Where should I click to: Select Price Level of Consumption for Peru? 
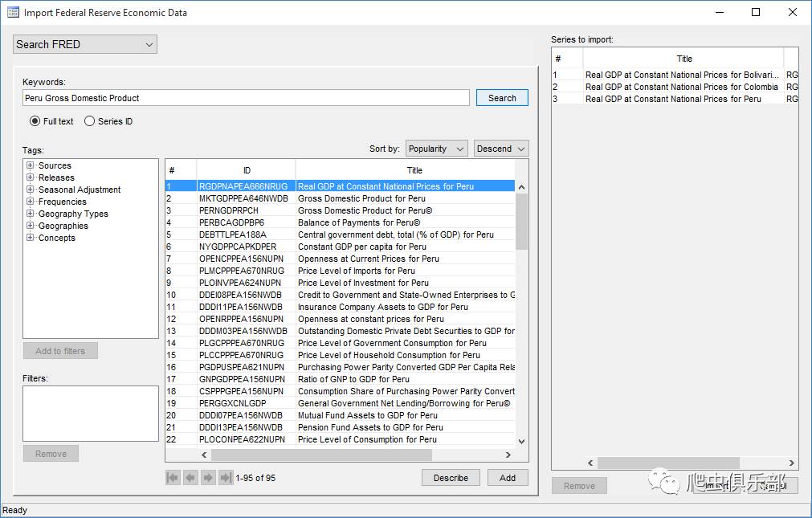pyautogui.click(x=341, y=439)
